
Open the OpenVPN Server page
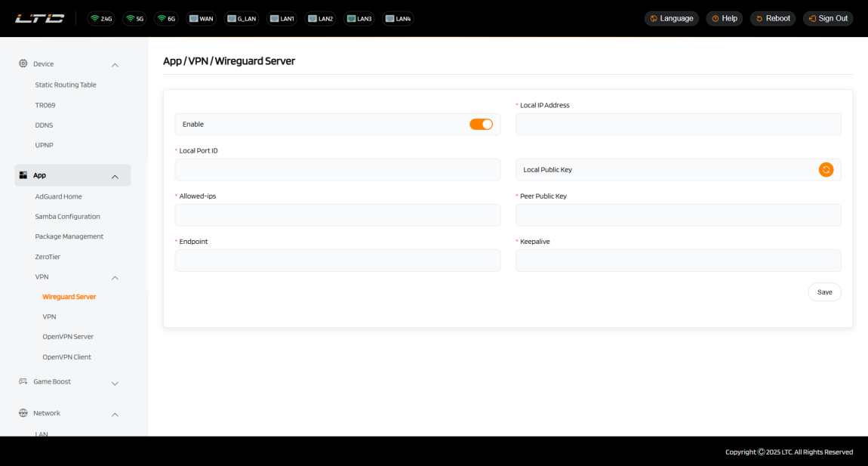(x=68, y=337)
